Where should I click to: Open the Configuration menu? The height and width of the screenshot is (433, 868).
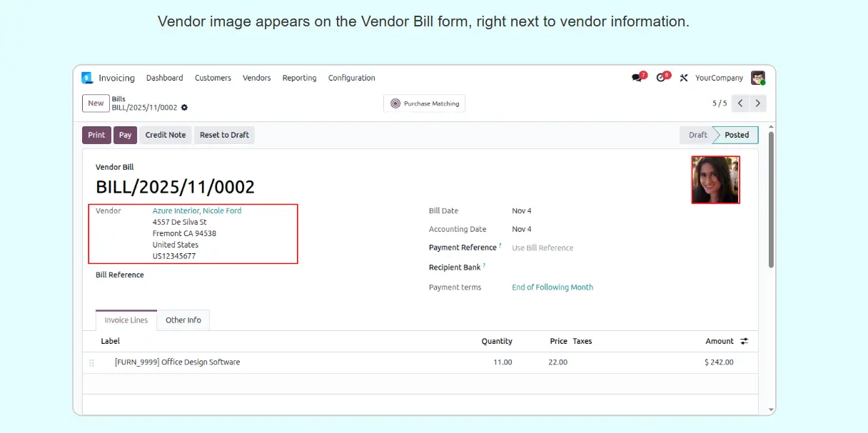[x=351, y=78]
